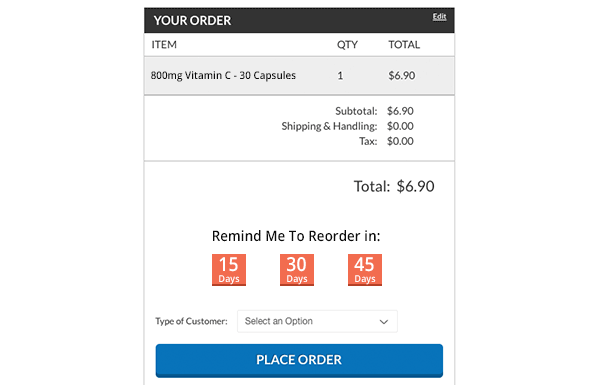The image size is (600, 385).
Task: Click the QTY column header
Action: point(347,45)
